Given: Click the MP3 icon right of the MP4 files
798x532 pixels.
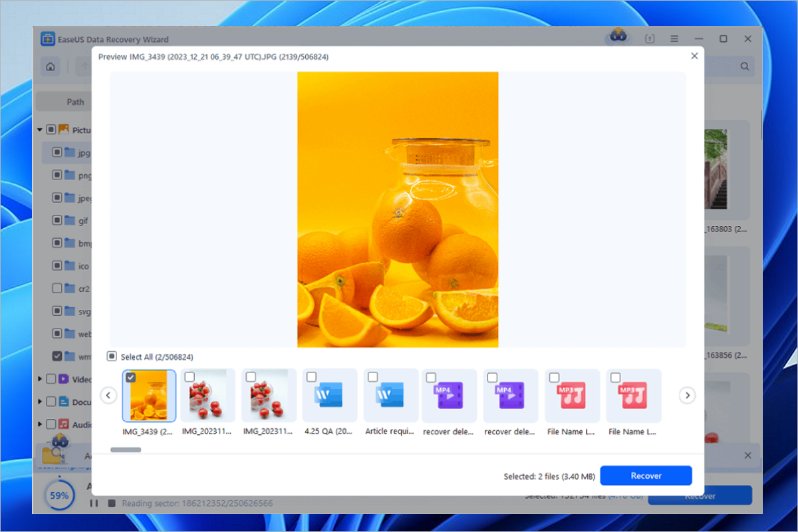Looking at the screenshot, I should tap(573, 396).
